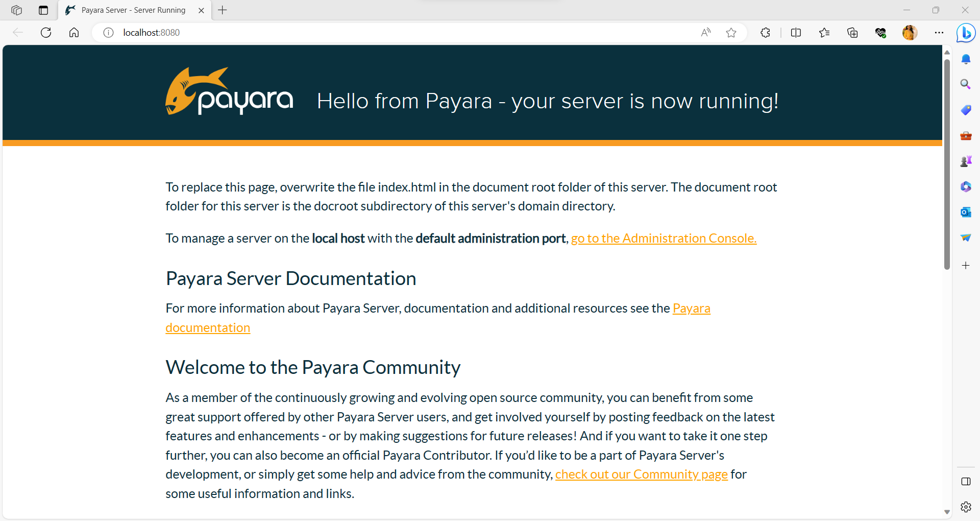
Task: Enable split screen view
Action: tap(796, 33)
